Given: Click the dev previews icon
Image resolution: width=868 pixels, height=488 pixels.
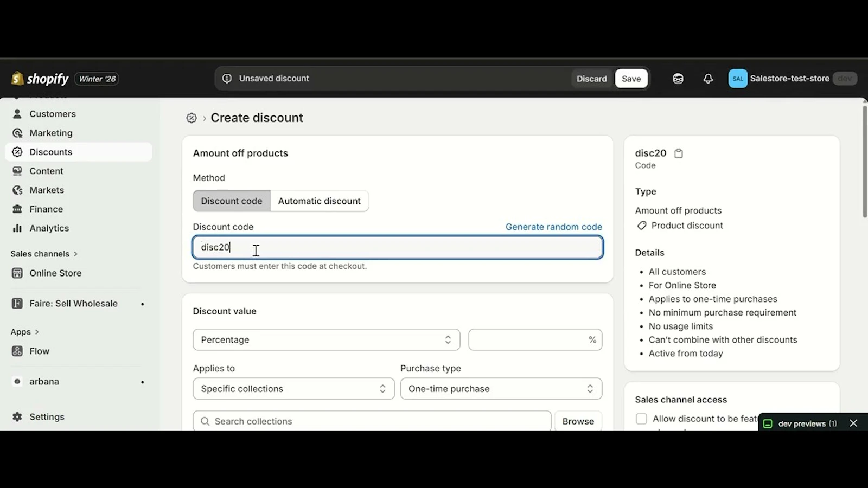Looking at the screenshot, I should click(x=768, y=424).
